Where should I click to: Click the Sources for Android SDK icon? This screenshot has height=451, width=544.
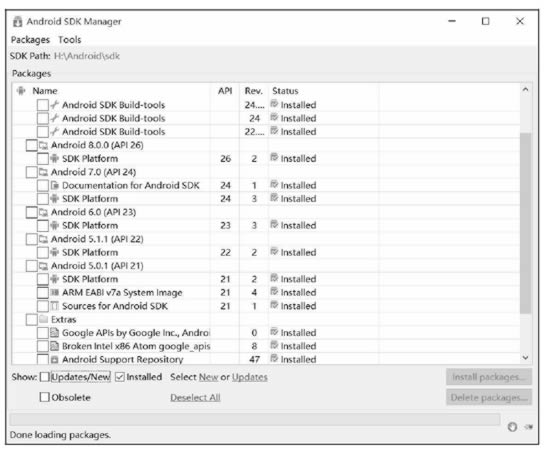[x=54, y=306]
